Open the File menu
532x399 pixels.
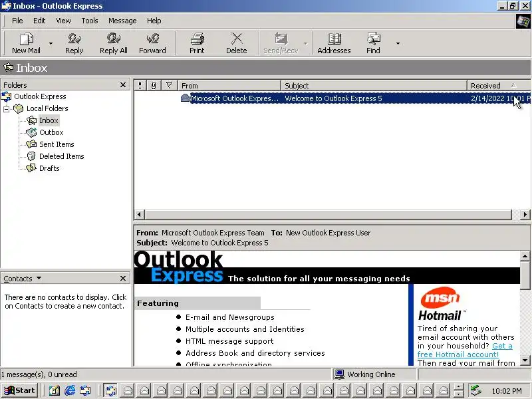[x=17, y=21]
